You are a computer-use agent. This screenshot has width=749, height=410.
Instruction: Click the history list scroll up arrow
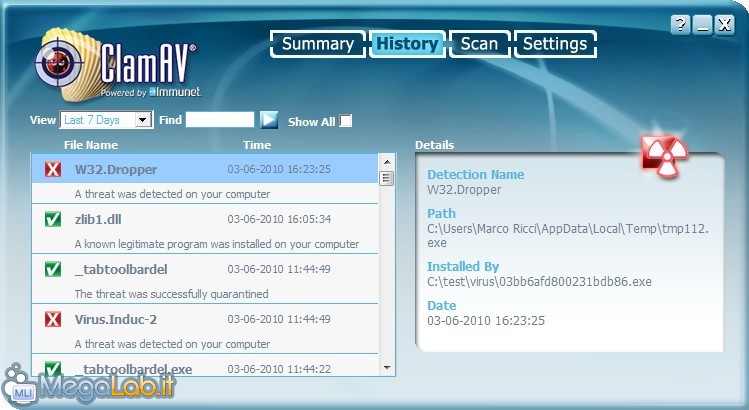point(387,162)
